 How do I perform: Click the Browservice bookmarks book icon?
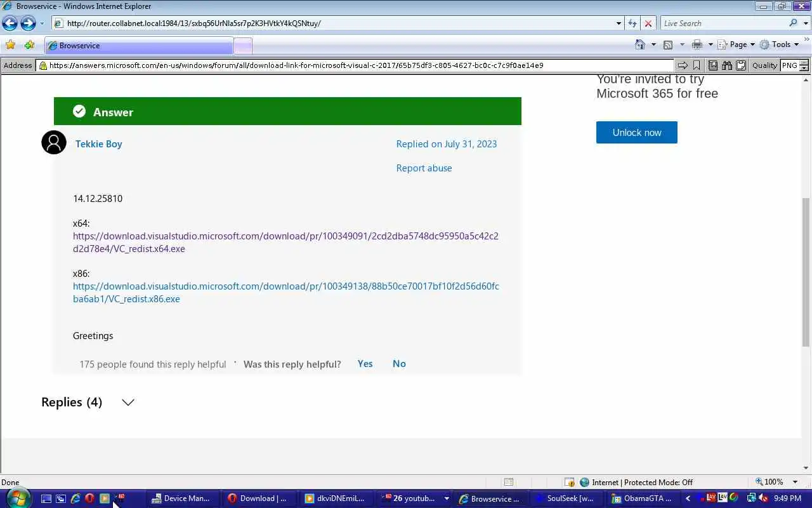(x=713, y=65)
